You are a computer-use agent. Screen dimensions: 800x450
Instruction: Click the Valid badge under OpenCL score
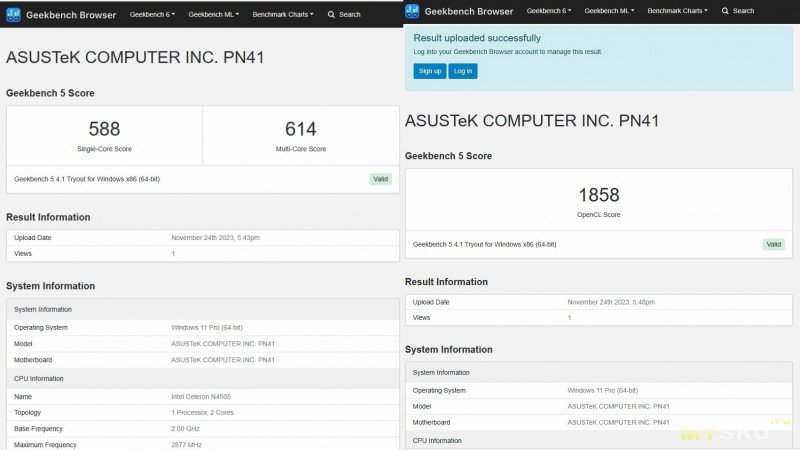pyautogui.click(x=773, y=244)
